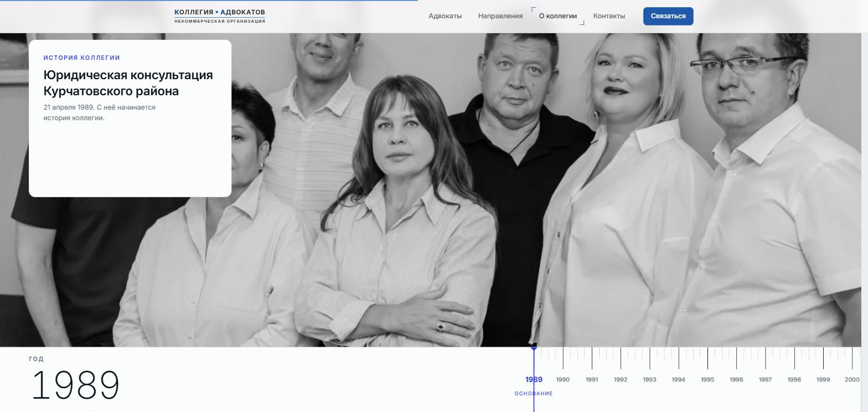Go to the Контакты page
Image resolution: width=868 pixels, height=412 pixels.
pyautogui.click(x=609, y=16)
